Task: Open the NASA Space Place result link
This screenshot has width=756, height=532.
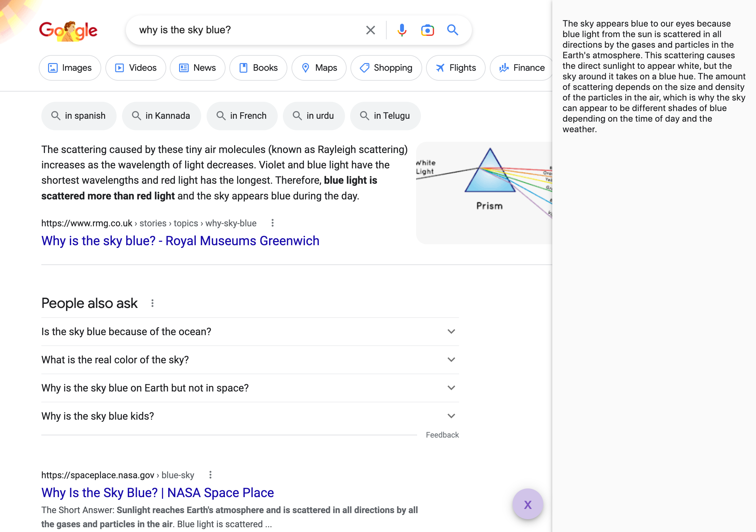Action: coord(157,493)
